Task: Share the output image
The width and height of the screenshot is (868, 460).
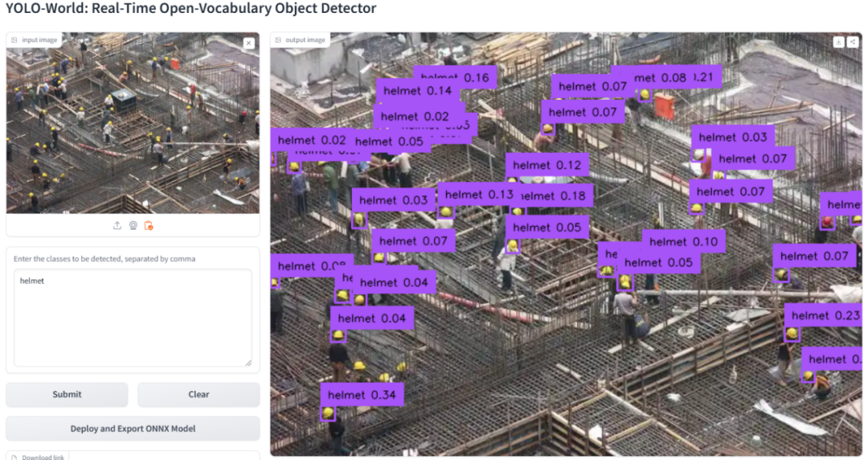Action: pos(853,42)
